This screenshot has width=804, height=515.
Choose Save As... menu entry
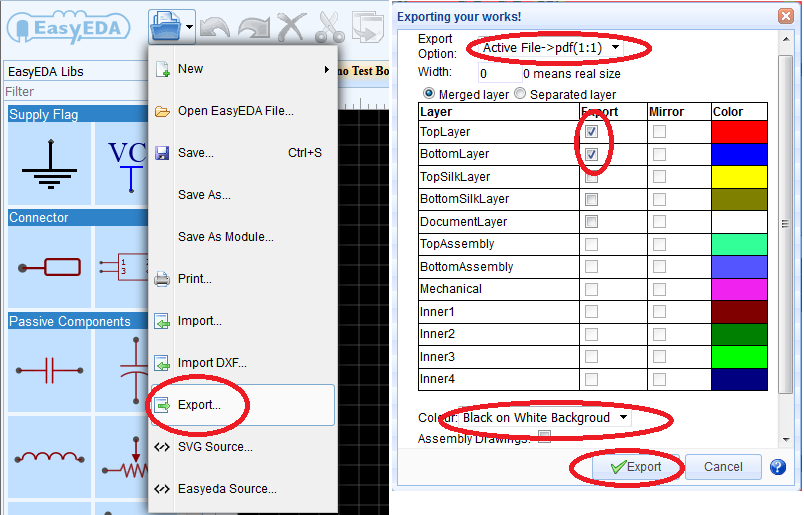click(x=242, y=195)
